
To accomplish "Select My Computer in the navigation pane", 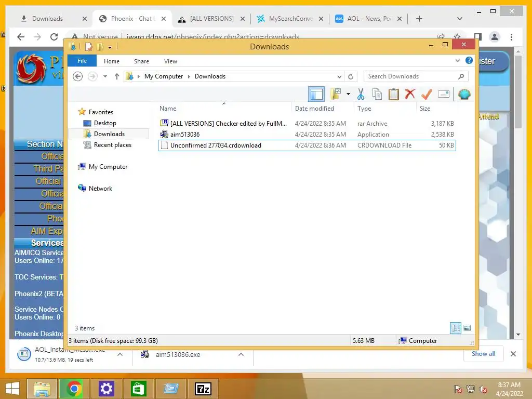I will pos(108,167).
